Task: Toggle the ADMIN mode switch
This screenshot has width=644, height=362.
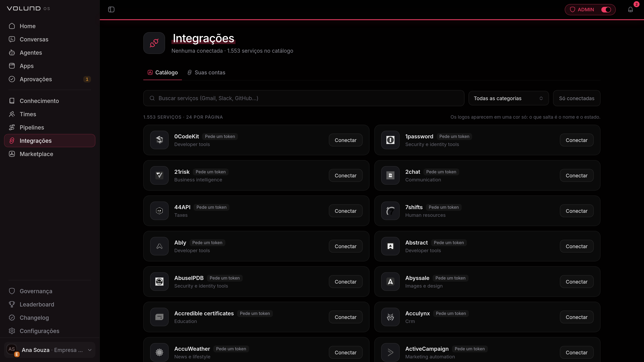Action: pyautogui.click(x=606, y=9)
